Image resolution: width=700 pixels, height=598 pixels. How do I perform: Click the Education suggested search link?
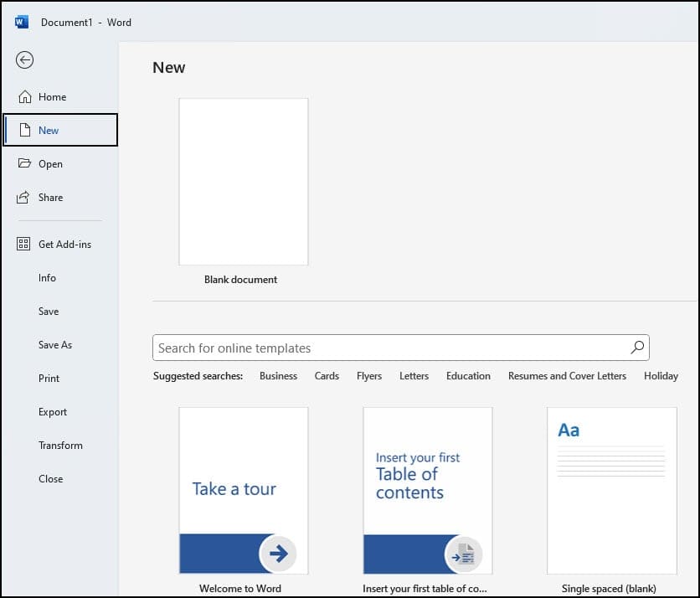click(x=468, y=376)
